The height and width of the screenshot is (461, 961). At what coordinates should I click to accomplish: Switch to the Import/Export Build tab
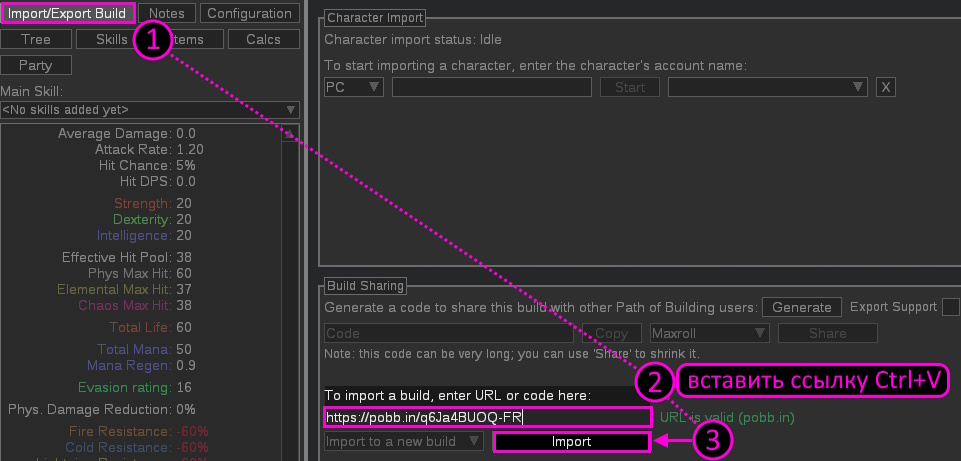(68, 14)
